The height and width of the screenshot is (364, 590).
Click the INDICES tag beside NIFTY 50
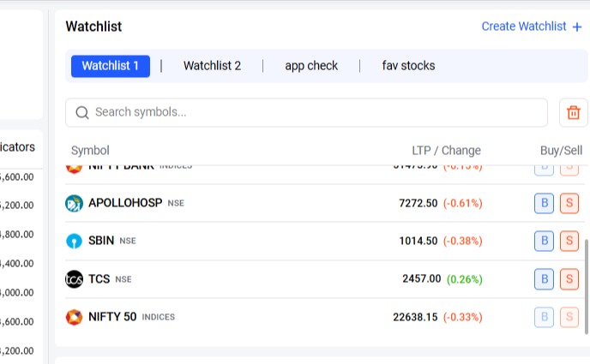159,318
